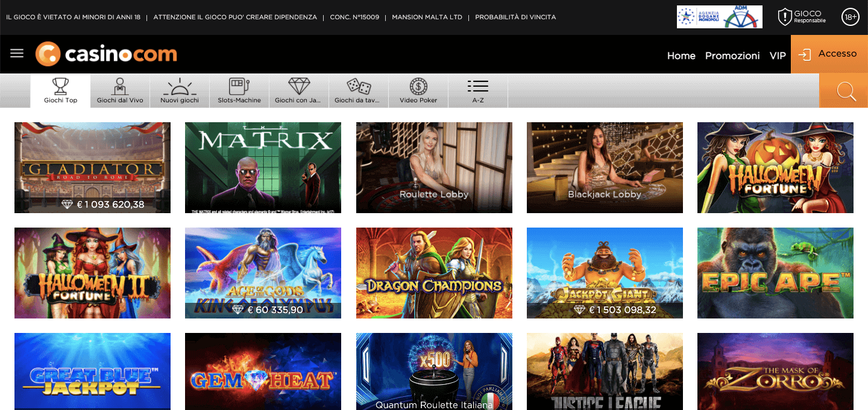Click the gambling addiction warning text
Image resolution: width=868 pixels, height=410 pixels.
pyautogui.click(x=235, y=17)
